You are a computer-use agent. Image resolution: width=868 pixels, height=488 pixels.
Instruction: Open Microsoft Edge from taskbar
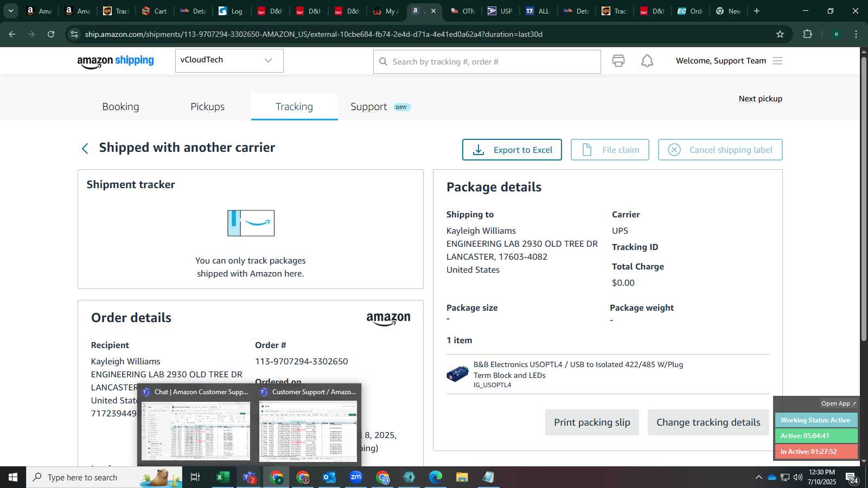pos(436,477)
